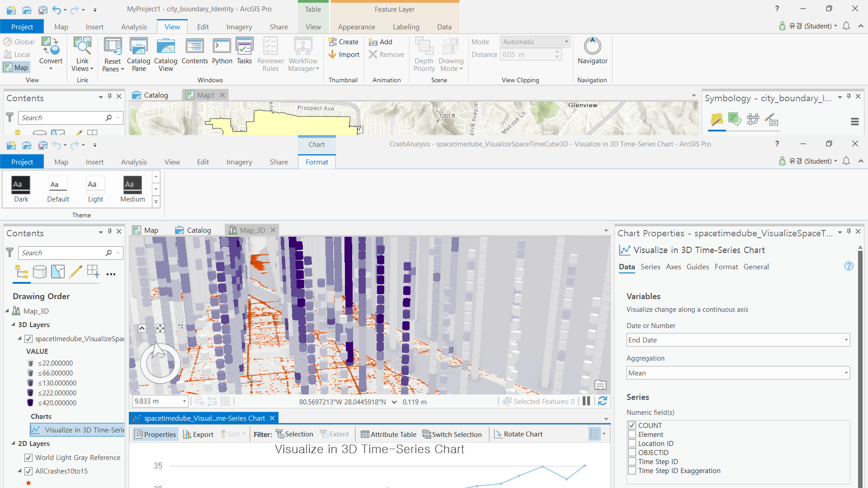The image size is (868, 488).
Task: Open chart properties help icon
Action: tap(849, 266)
